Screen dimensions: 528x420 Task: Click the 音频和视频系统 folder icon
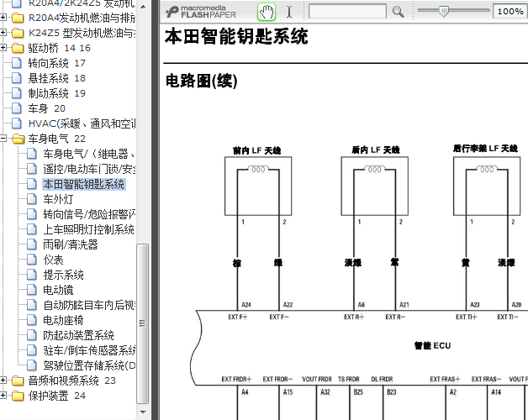tap(18, 381)
